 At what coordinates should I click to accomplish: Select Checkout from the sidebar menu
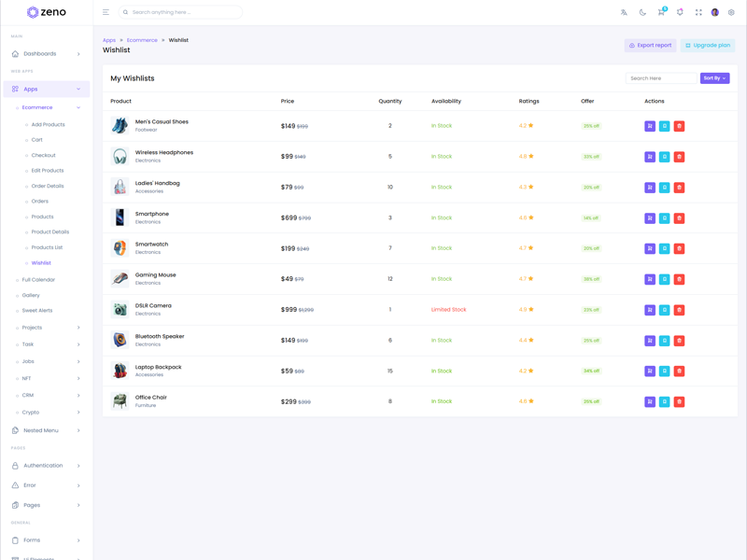pyautogui.click(x=43, y=155)
